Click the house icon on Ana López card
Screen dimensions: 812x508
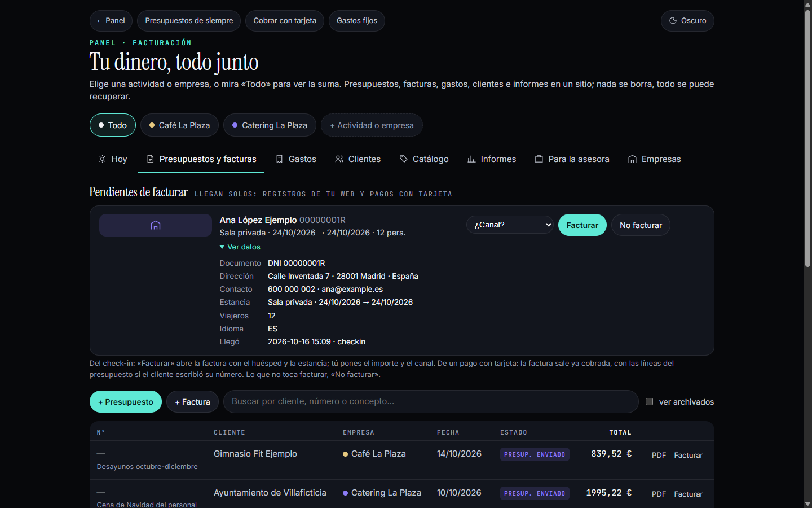pos(156,225)
